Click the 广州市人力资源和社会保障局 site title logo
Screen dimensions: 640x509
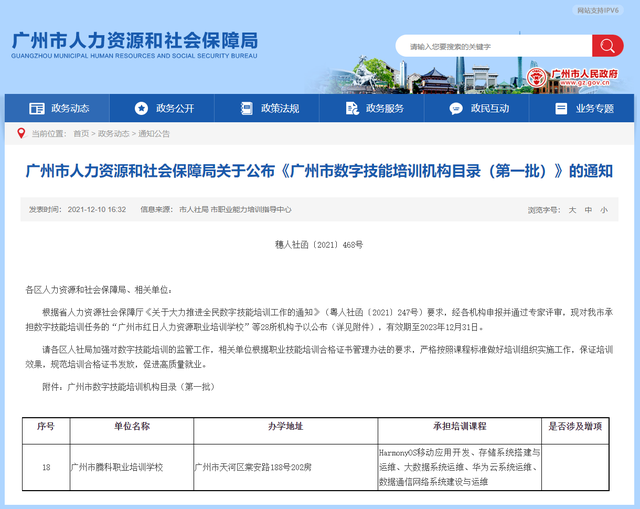(134, 45)
